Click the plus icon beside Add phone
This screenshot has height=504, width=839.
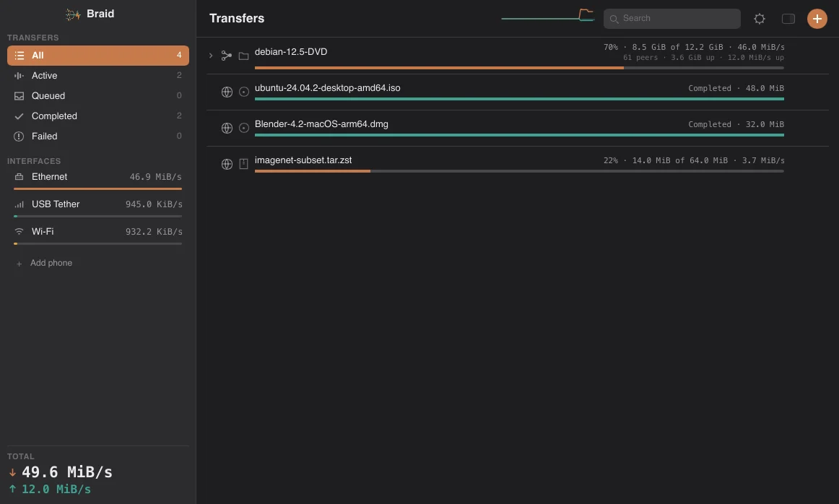coord(19,264)
